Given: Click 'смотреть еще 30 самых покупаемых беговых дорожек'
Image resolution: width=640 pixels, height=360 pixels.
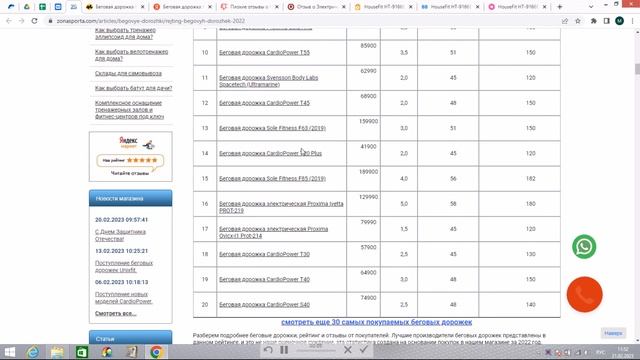Looking at the screenshot, I should [x=376, y=322].
